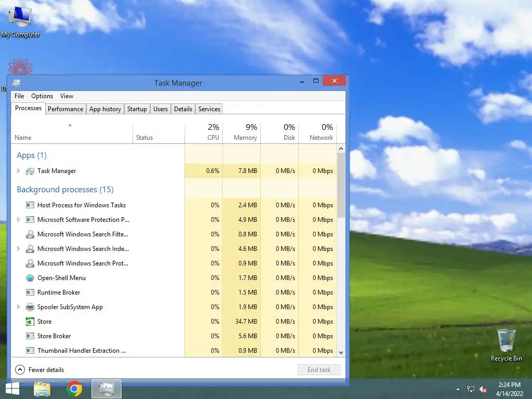Switch to the App history tab
Image resolution: width=532 pixels, height=399 pixels.
[x=105, y=109]
